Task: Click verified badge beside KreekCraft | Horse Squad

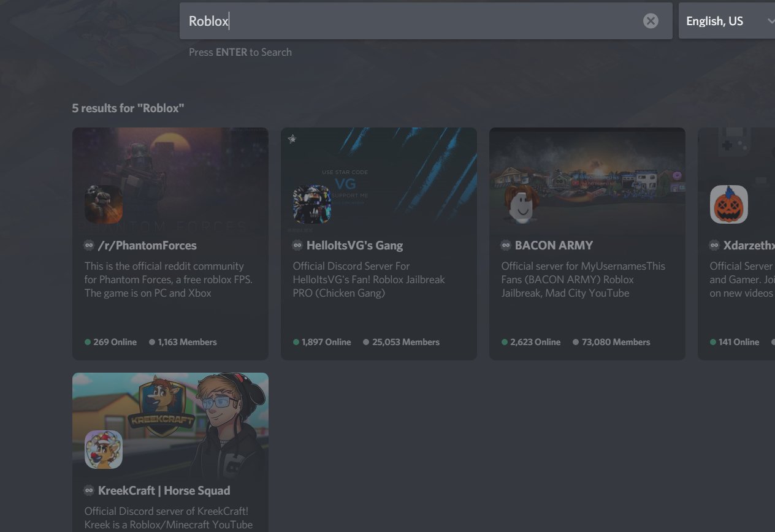Action: coord(89,490)
